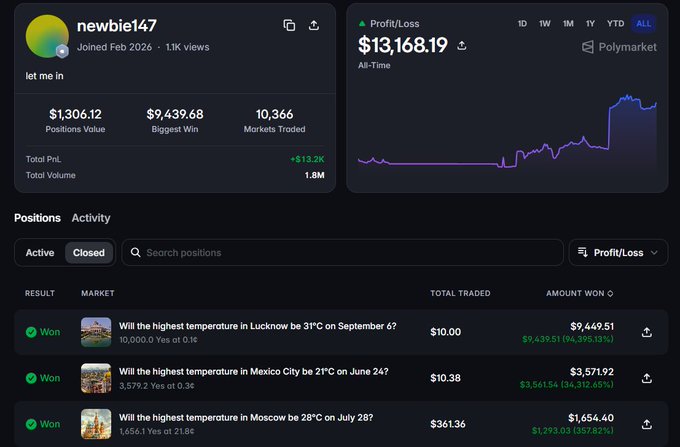Select the 1W chart range
Viewport: 680px width, 447px height.
(545, 23)
